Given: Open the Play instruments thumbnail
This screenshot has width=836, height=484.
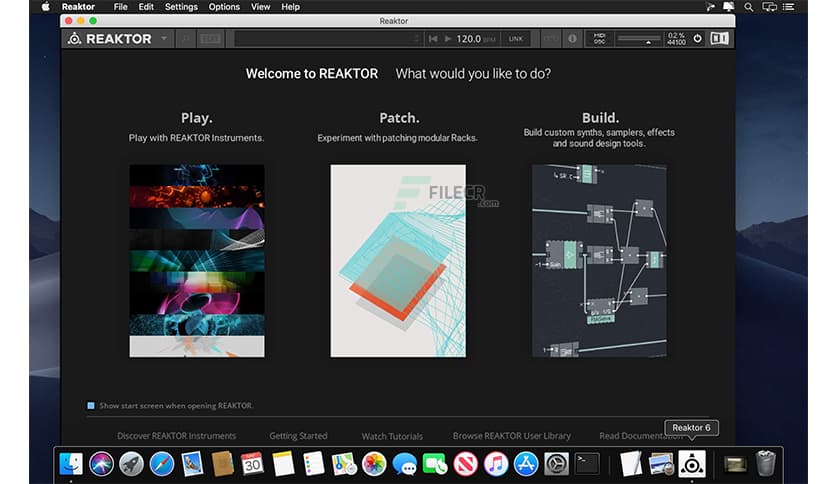Looking at the screenshot, I should [197, 261].
